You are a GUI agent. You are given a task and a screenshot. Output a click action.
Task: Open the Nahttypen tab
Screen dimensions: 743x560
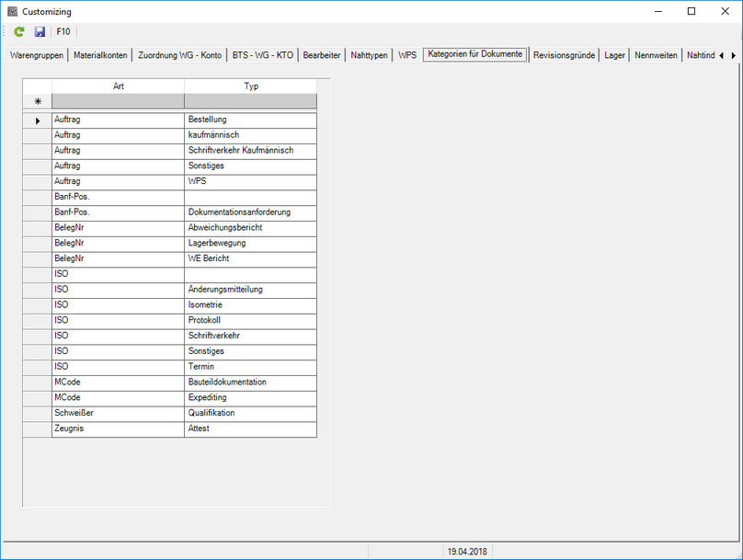click(370, 55)
